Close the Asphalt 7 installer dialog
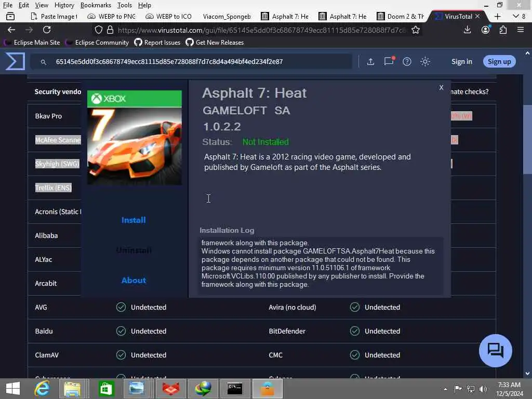The image size is (532, 399). pos(441,87)
